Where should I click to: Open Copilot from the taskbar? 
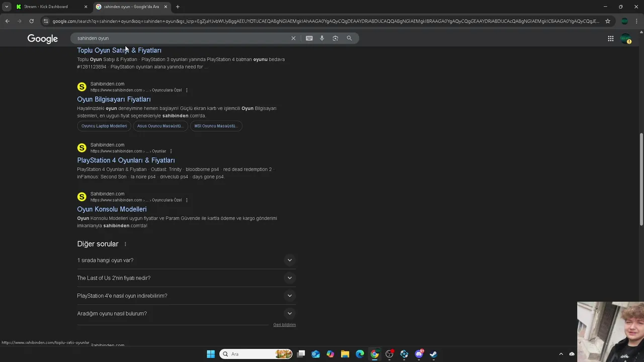[330, 354]
